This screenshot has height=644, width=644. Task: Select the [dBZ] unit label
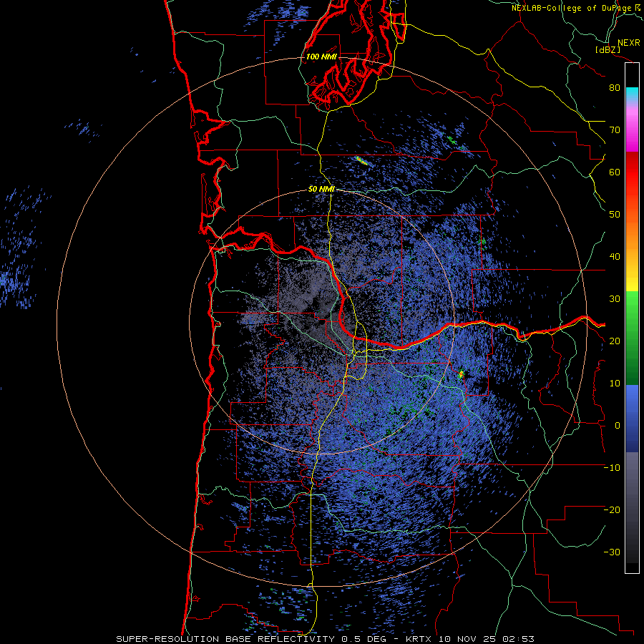[x=608, y=49]
